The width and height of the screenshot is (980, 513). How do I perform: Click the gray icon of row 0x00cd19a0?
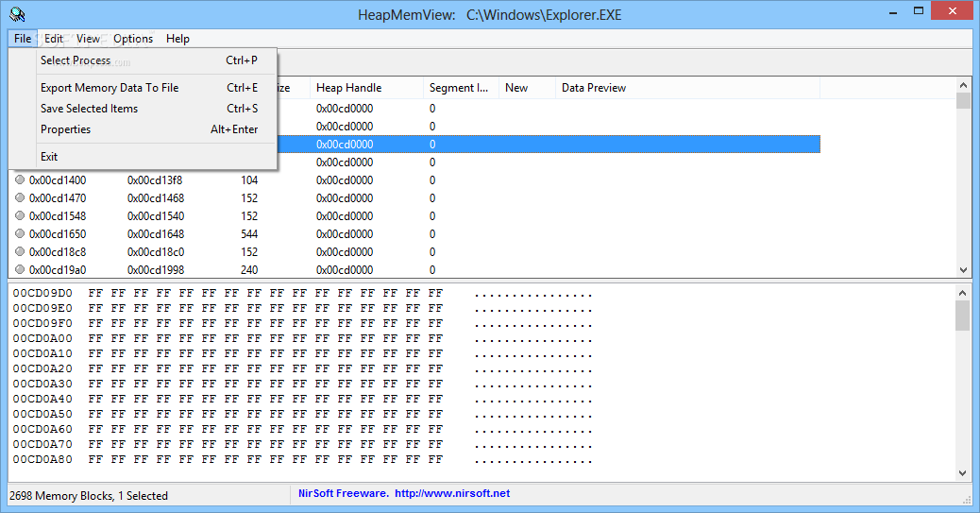point(20,269)
